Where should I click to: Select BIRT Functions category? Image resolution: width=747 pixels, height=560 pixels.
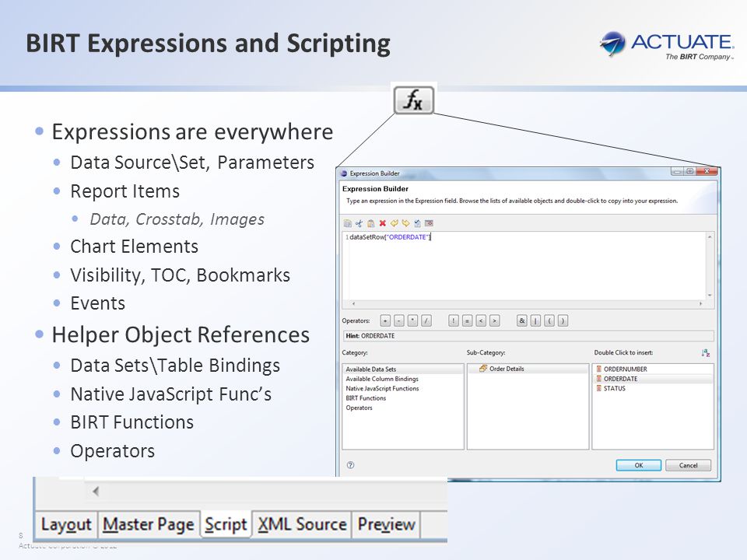(402, 398)
